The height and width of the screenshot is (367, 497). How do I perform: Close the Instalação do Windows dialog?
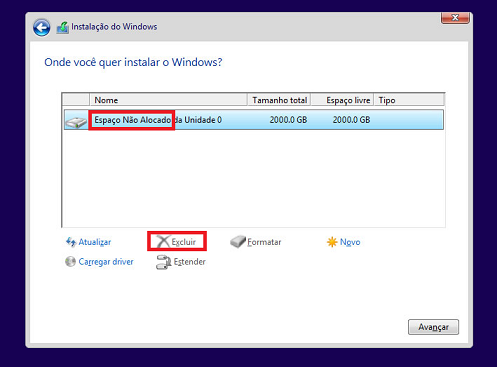coord(455,18)
